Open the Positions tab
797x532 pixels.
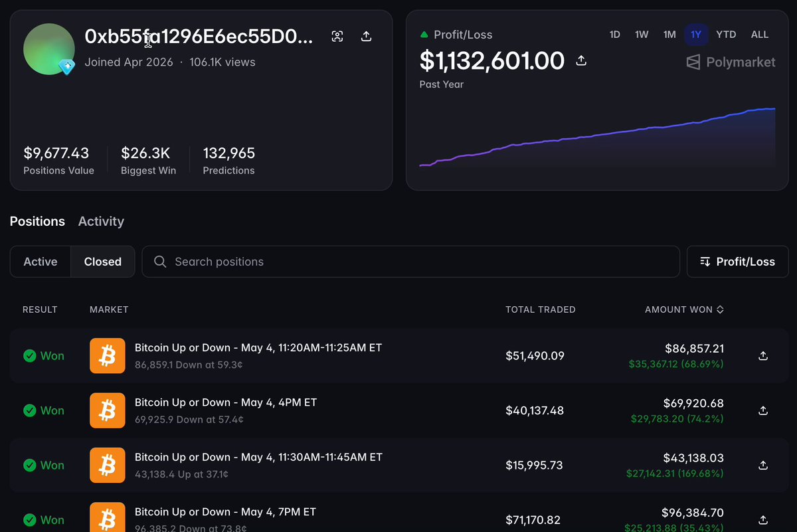pyautogui.click(x=37, y=221)
